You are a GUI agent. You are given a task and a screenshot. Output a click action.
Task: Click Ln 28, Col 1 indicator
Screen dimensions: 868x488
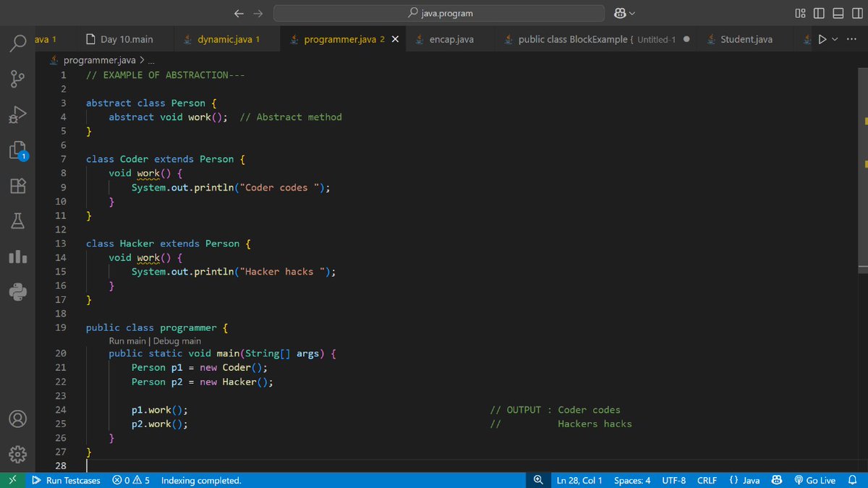click(x=579, y=480)
